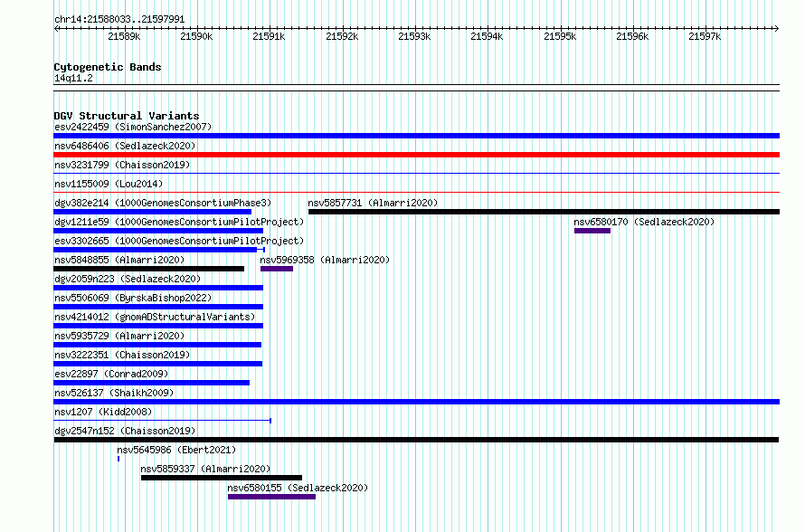Click the nsv1155009 (Lou2014) label
805x532 pixels.
point(109,184)
